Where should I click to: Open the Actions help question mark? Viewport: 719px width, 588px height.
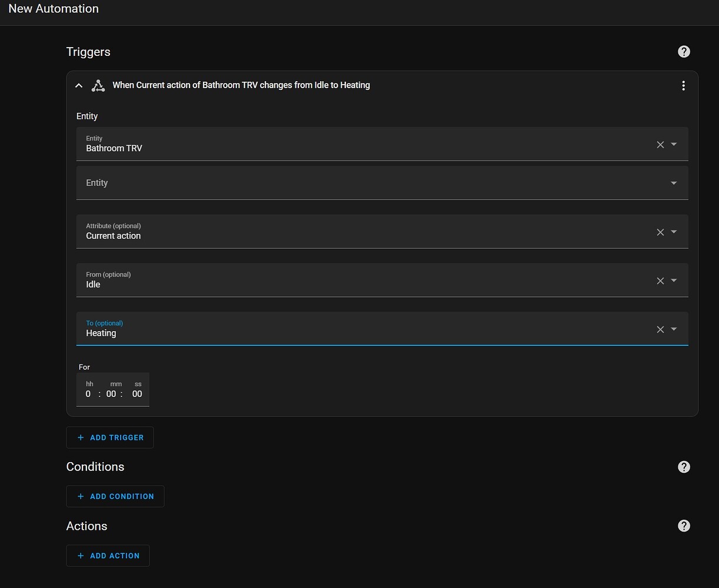pyautogui.click(x=684, y=526)
